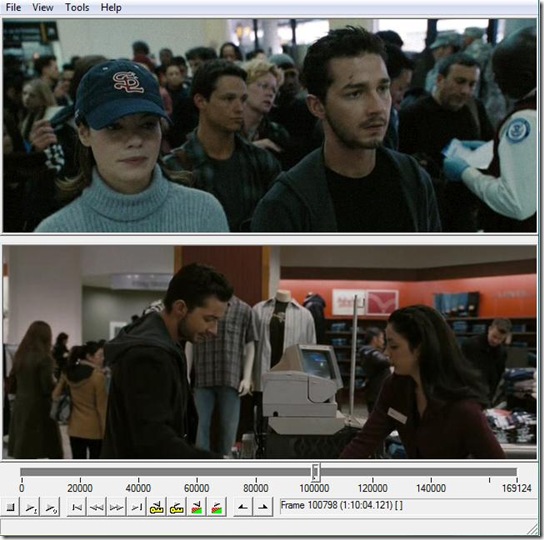Click the top video preview pane

[x=269, y=125]
